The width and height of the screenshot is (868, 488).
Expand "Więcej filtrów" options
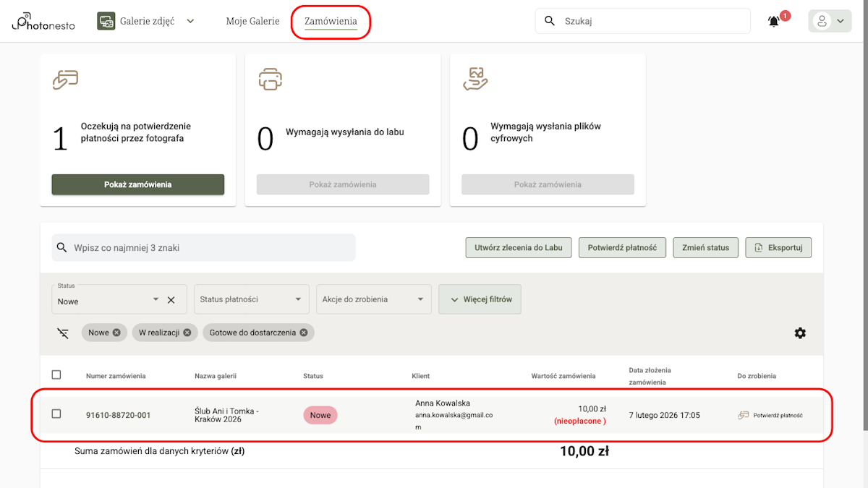click(480, 299)
